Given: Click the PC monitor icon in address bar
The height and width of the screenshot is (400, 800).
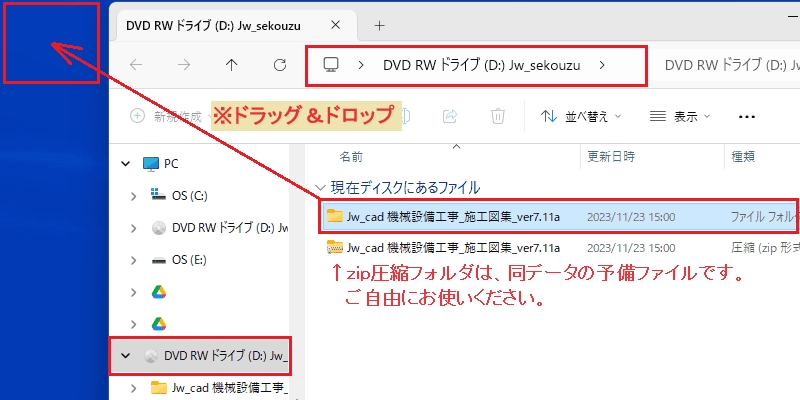Looking at the screenshot, I should (x=331, y=65).
